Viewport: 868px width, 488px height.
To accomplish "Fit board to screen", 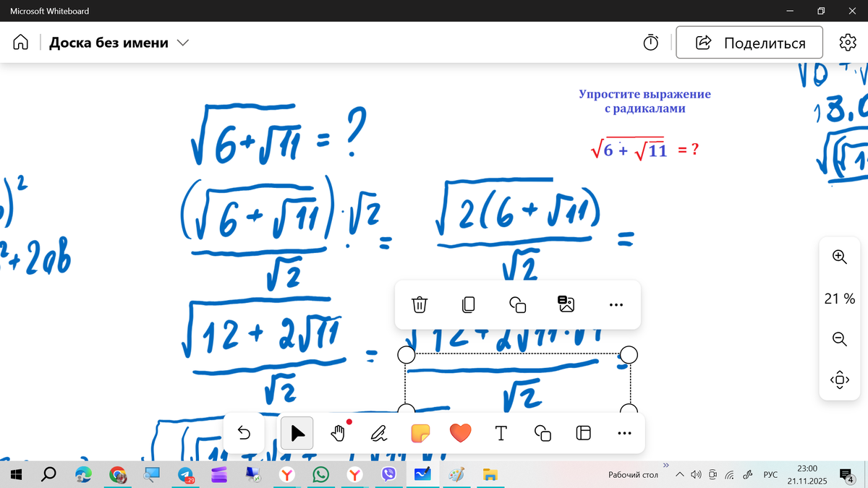I will [x=839, y=379].
